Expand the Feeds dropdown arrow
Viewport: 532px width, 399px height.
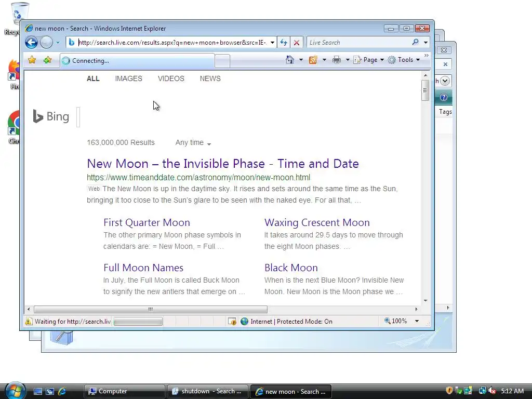(324, 60)
